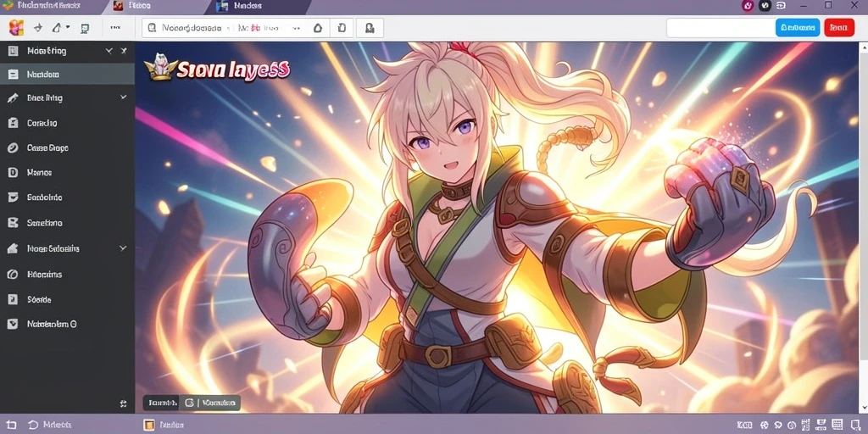The width and height of the screenshot is (868, 434).
Task: Select the highlighted second sidebar item
Action: pos(67,75)
